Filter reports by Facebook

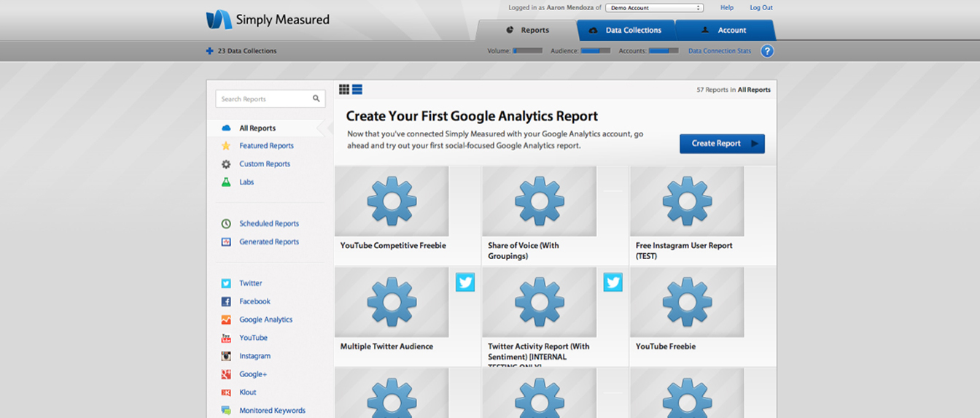(255, 301)
